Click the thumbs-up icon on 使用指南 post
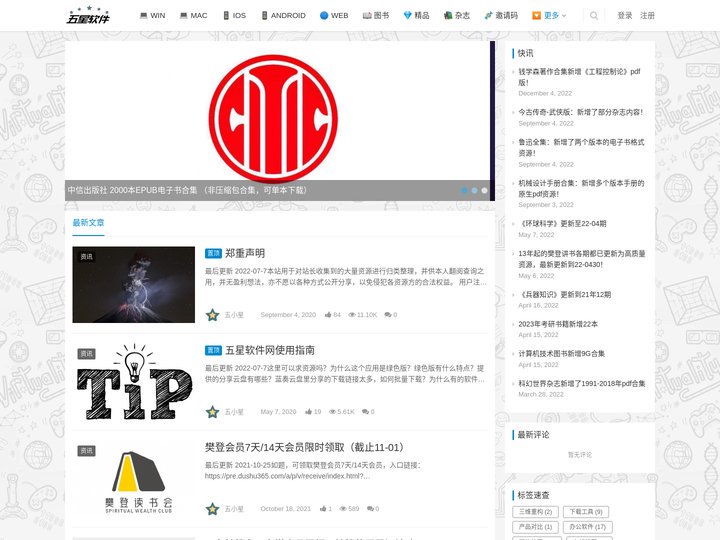The image size is (720, 540). tap(309, 412)
